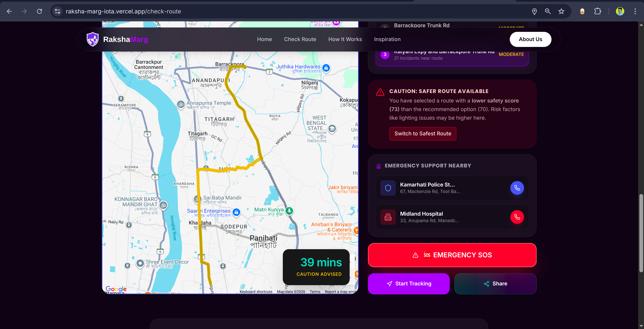Open site information icon in address bar
Image resolution: width=644 pixels, height=329 pixels.
coord(57,11)
